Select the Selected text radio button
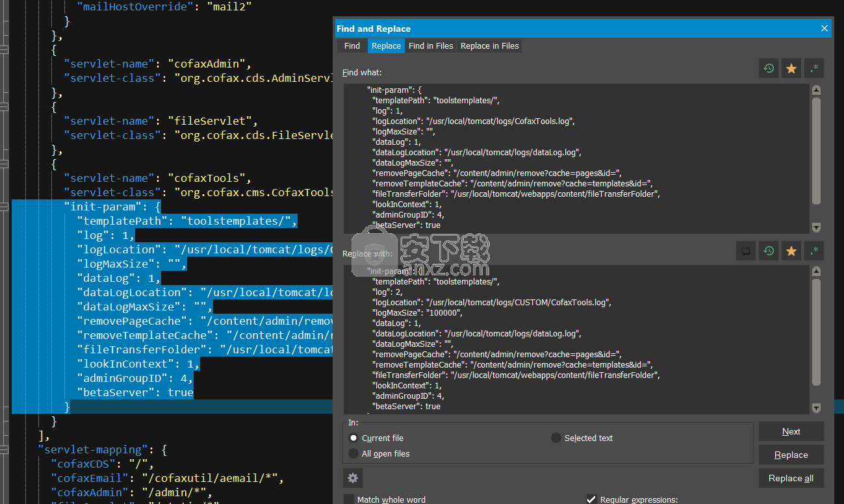This screenshot has width=844, height=504. 556,438
